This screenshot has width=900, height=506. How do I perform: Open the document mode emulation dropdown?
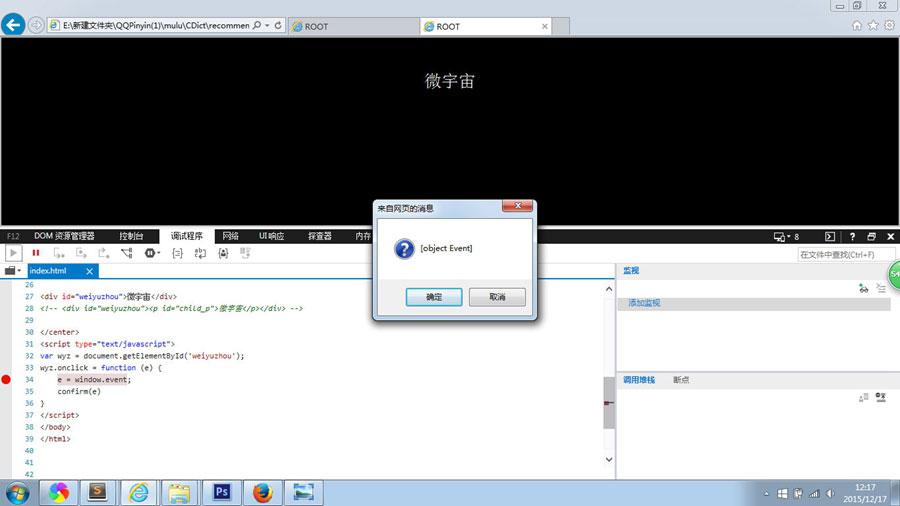[x=786, y=237]
